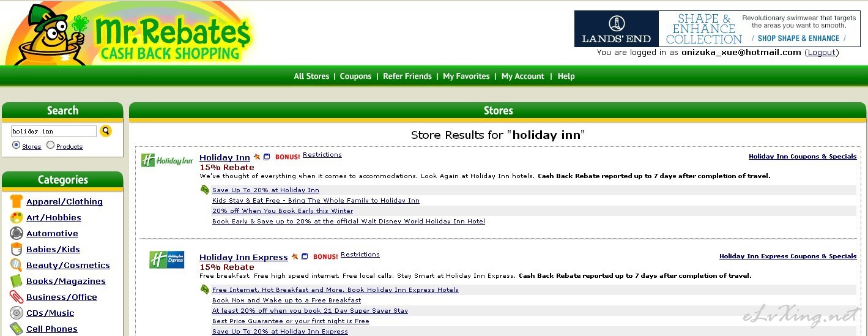The height and width of the screenshot is (336, 868).
Task: Click the BONUS! badge next to Holiday Inn
Action: [x=287, y=157]
